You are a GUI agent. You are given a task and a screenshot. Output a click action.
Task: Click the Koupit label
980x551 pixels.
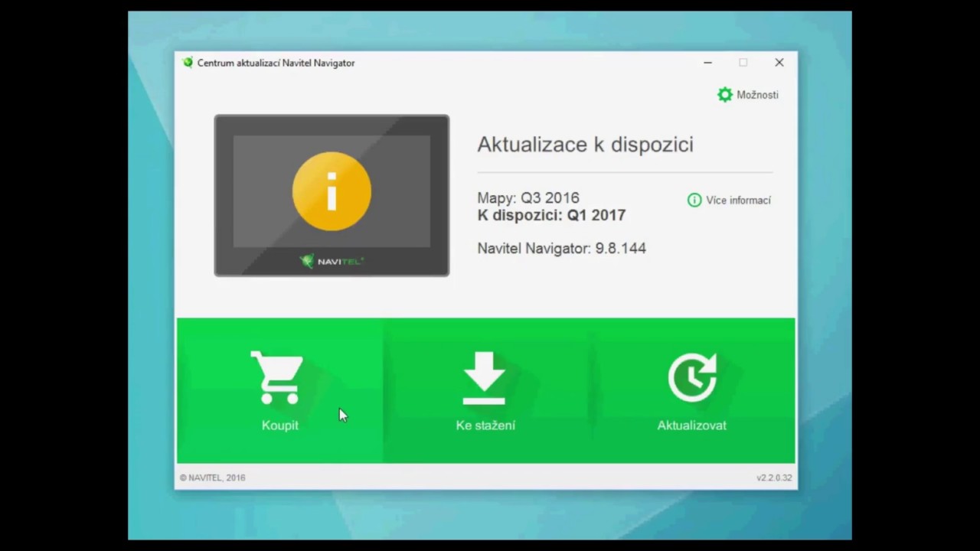pos(280,425)
